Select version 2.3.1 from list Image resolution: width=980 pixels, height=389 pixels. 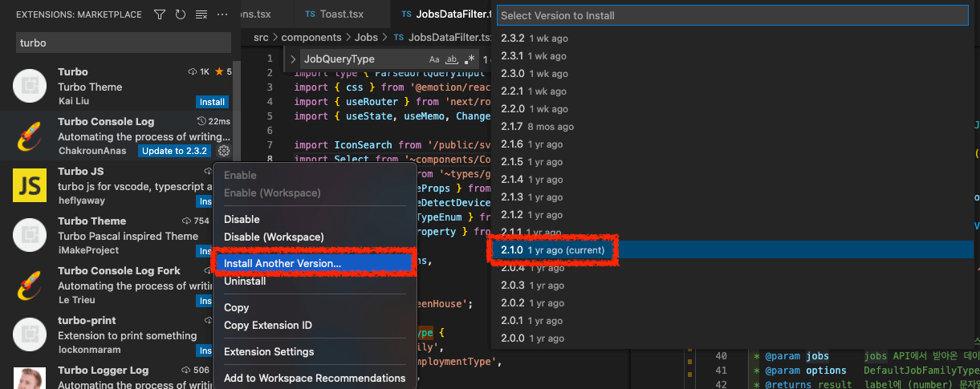732,56
